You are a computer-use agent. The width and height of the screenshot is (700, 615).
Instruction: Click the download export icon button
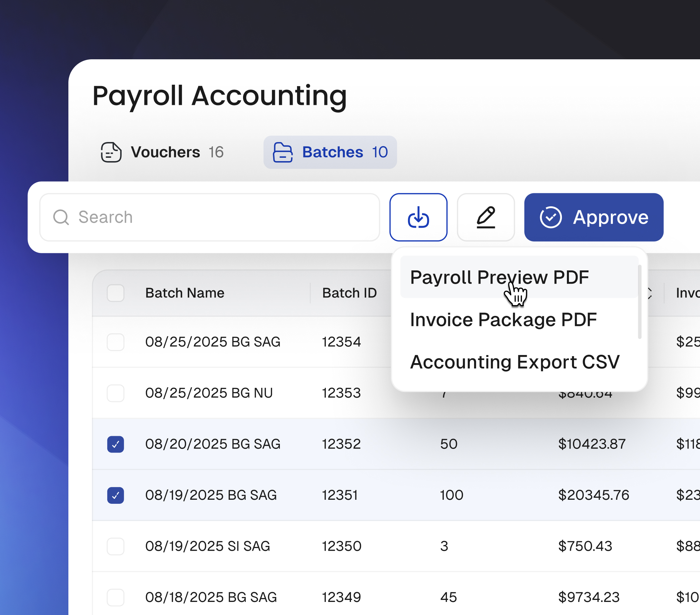tap(418, 217)
